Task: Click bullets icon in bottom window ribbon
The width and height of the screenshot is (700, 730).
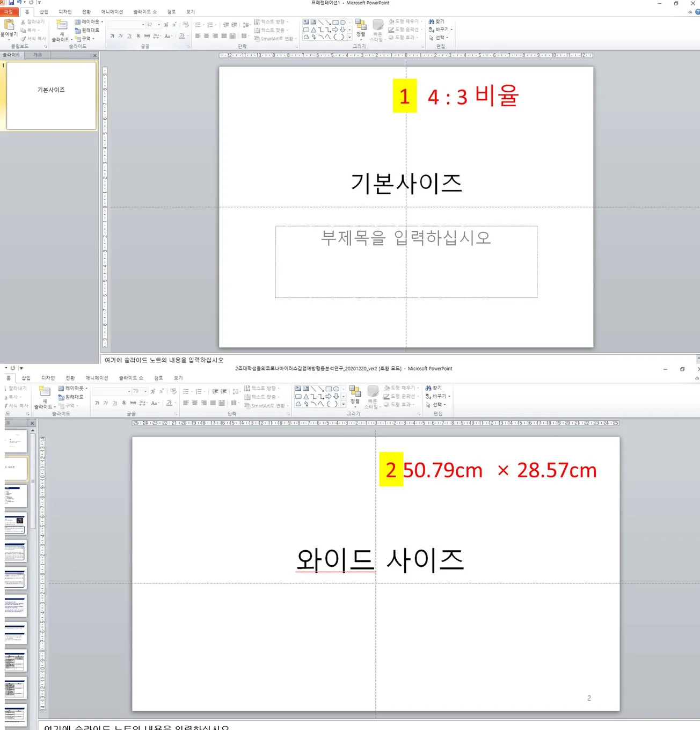Action: tap(186, 391)
